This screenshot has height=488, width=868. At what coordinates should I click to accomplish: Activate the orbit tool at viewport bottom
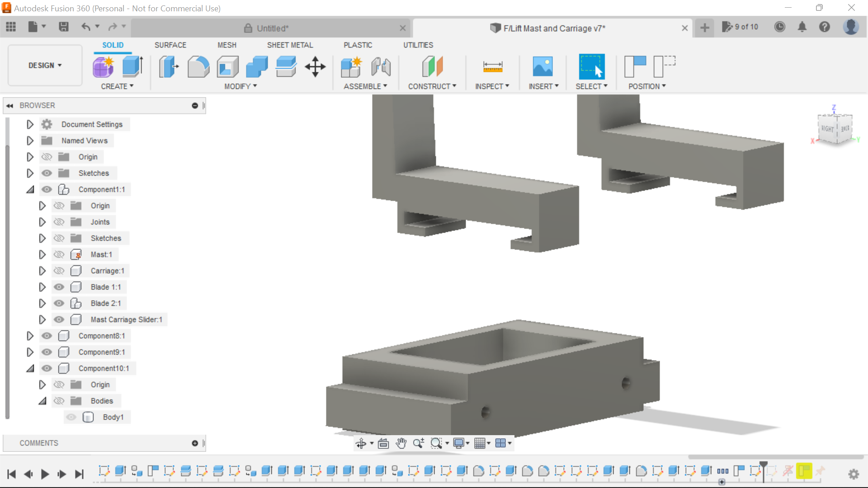(x=362, y=443)
